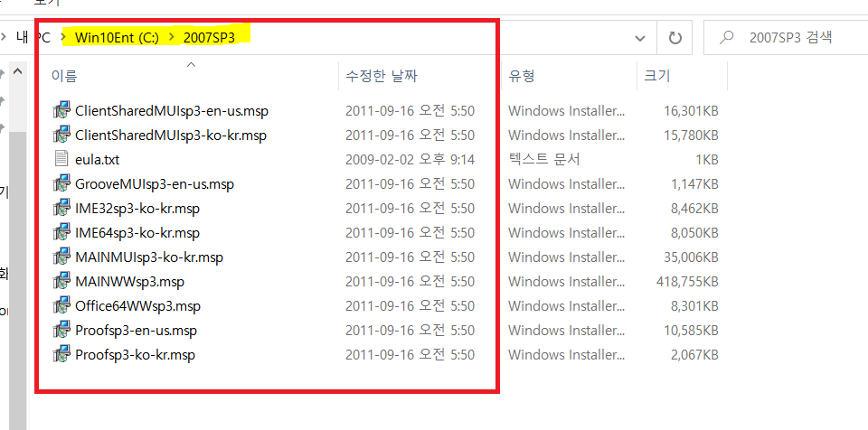Click the eula.txt text document icon
The width and height of the screenshot is (868, 430).
[61, 159]
